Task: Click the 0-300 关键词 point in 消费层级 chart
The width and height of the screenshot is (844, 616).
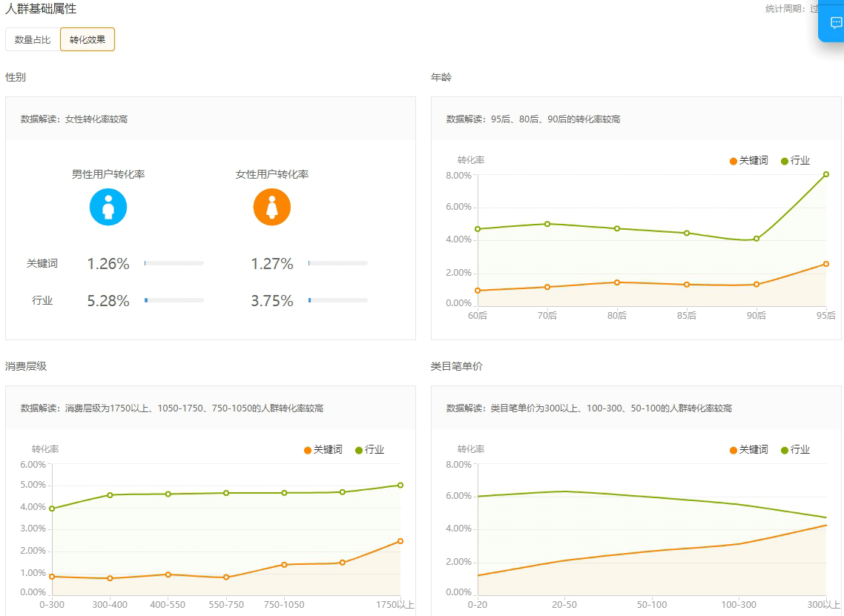Action: [x=52, y=577]
